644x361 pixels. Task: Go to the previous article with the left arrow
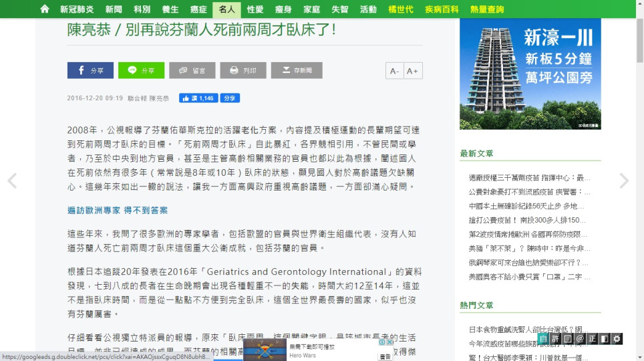pos(12,180)
